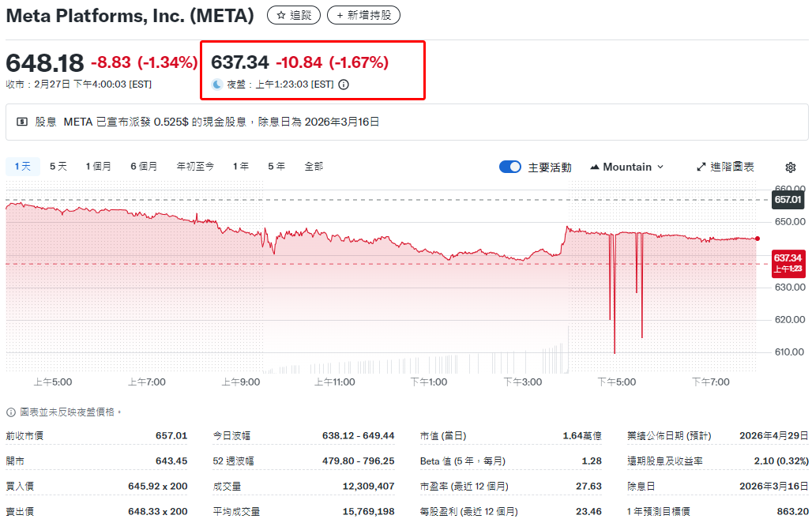Expand the chevron next to Mountain

(x=662, y=167)
